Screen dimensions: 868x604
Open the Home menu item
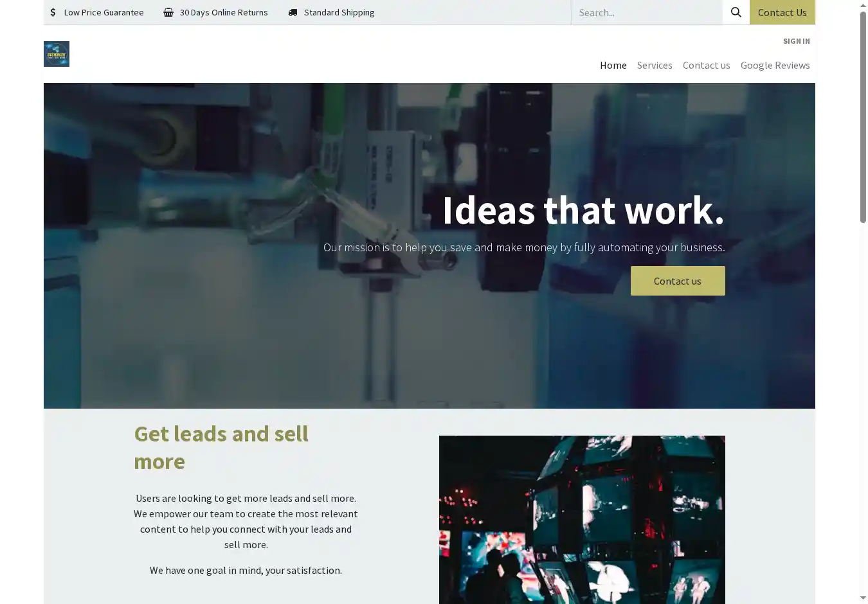tap(613, 65)
